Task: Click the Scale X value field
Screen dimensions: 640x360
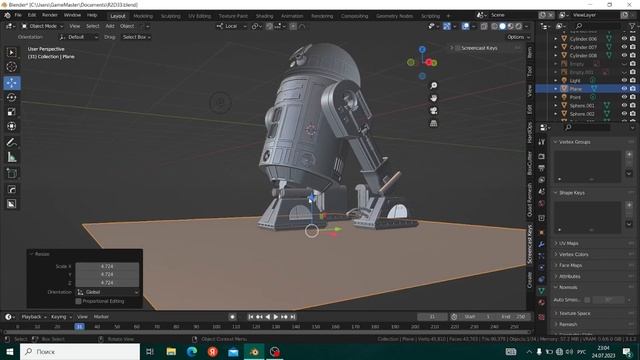Action: pyautogui.click(x=107, y=267)
